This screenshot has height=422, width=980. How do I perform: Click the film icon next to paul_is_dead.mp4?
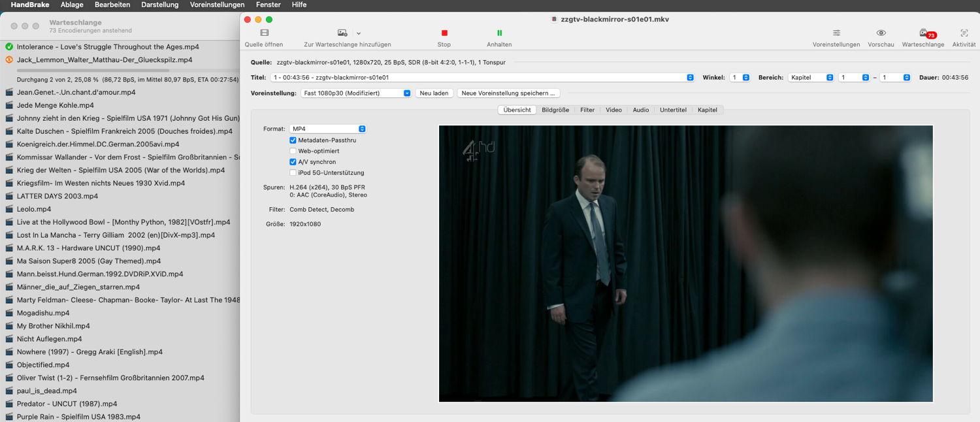[x=9, y=391]
